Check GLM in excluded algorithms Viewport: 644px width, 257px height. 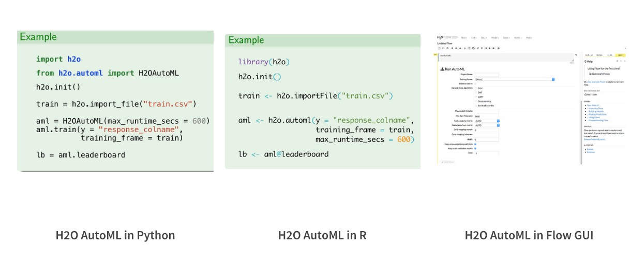pyautogui.click(x=475, y=88)
